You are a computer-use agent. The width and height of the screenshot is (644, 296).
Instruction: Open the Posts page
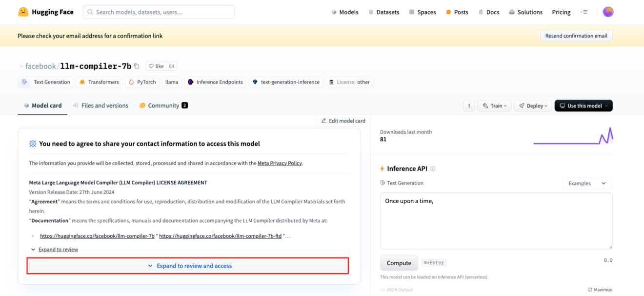[457, 12]
